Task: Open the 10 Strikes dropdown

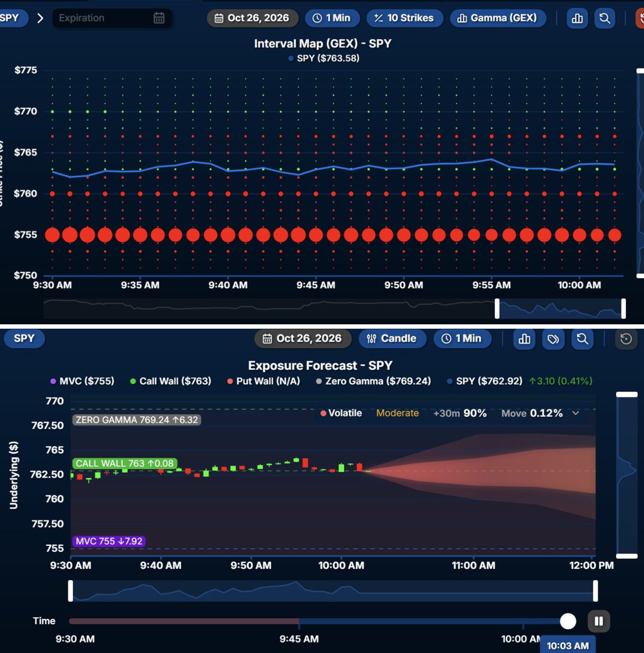Action: [x=404, y=18]
